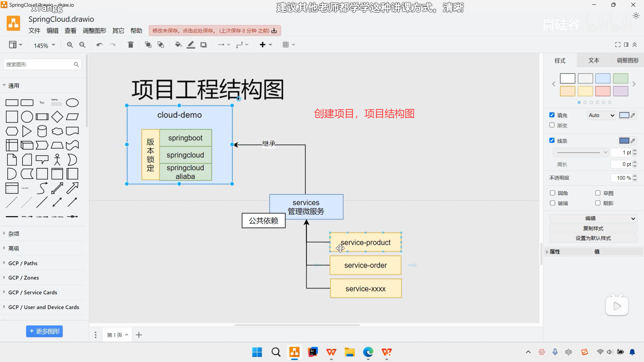Click the Zoom In magnifier icon
The height and width of the screenshot is (362, 644).
pos(69,44)
